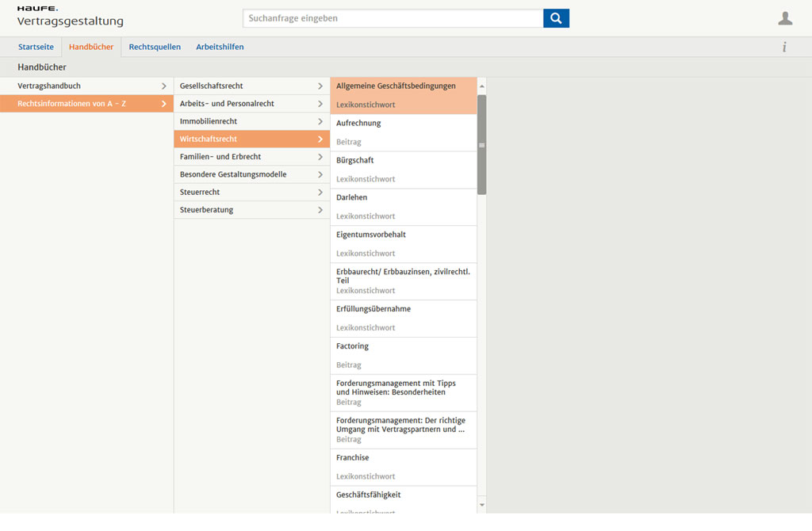This screenshot has width=812, height=531.
Task: Click the 'Handbücher' section heading
Action: pyautogui.click(x=42, y=67)
